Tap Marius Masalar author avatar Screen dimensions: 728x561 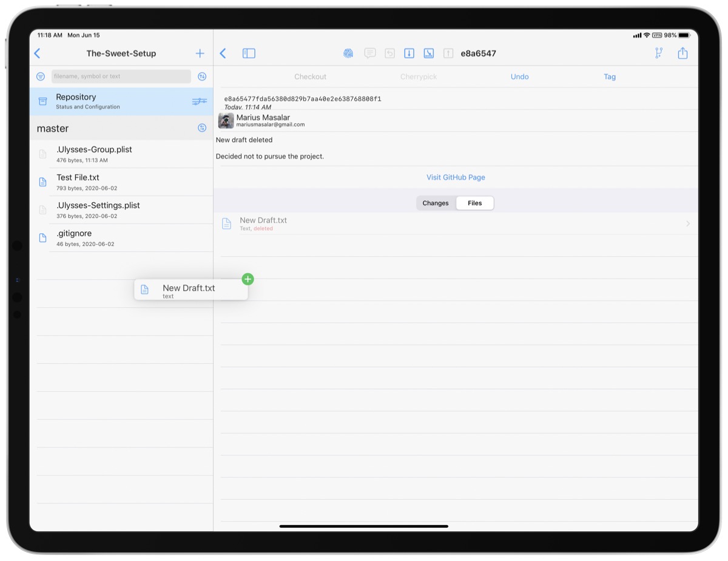coord(226,120)
